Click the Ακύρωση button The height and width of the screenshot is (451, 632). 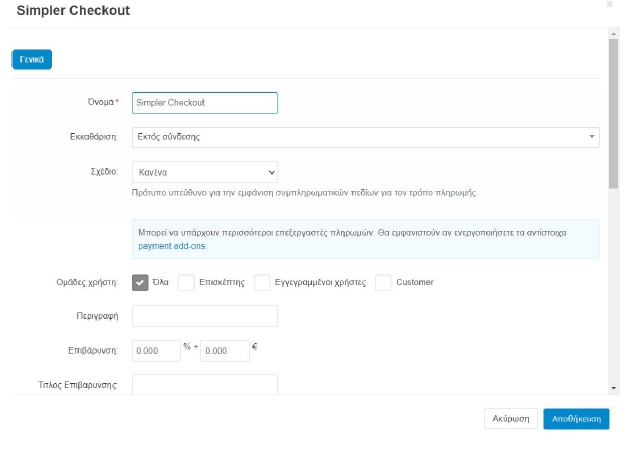point(511,419)
